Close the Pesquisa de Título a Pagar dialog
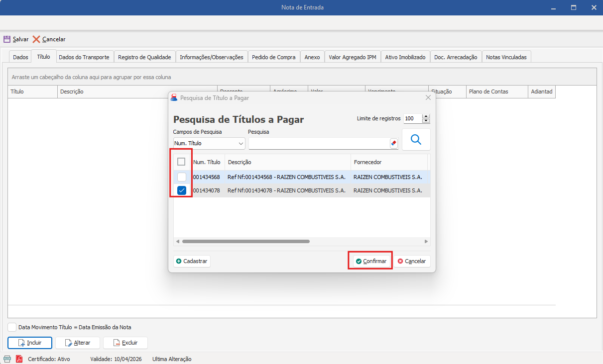Viewport: 603px width, 364px height. 428,98
